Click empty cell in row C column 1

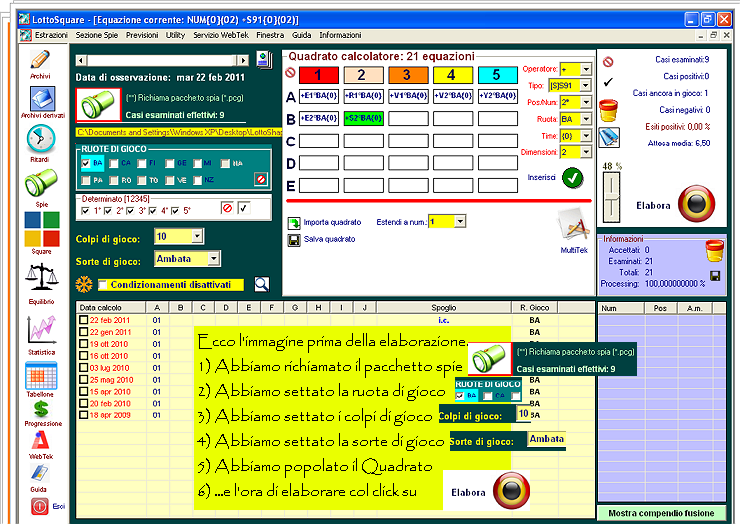point(319,141)
